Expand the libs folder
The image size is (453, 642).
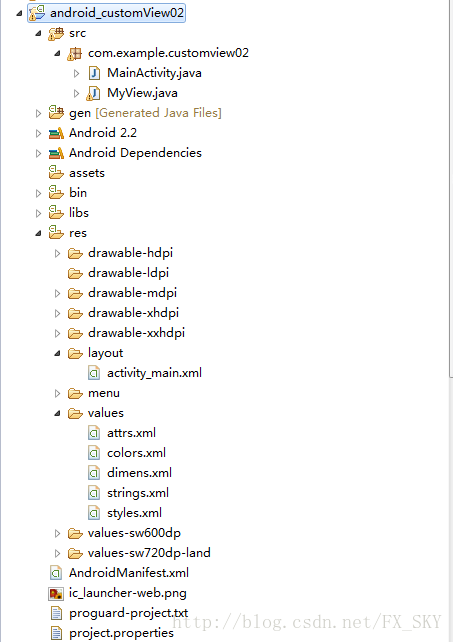39,213
